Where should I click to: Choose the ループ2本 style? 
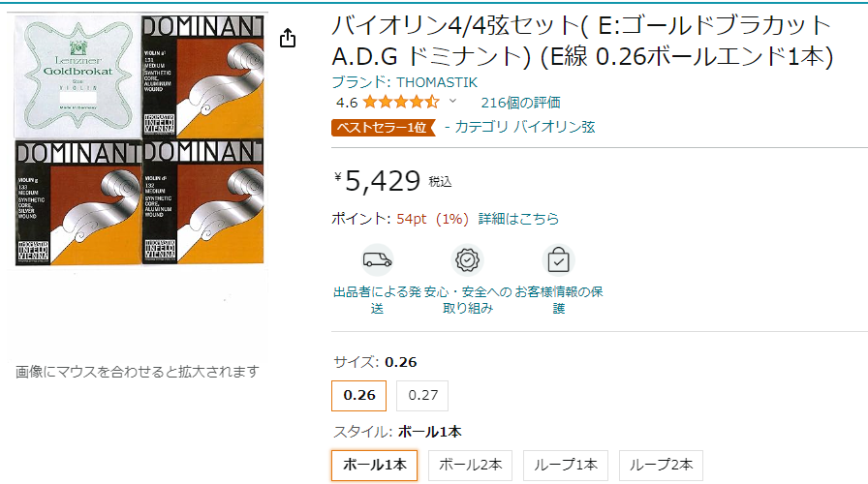tap(661, 466)
